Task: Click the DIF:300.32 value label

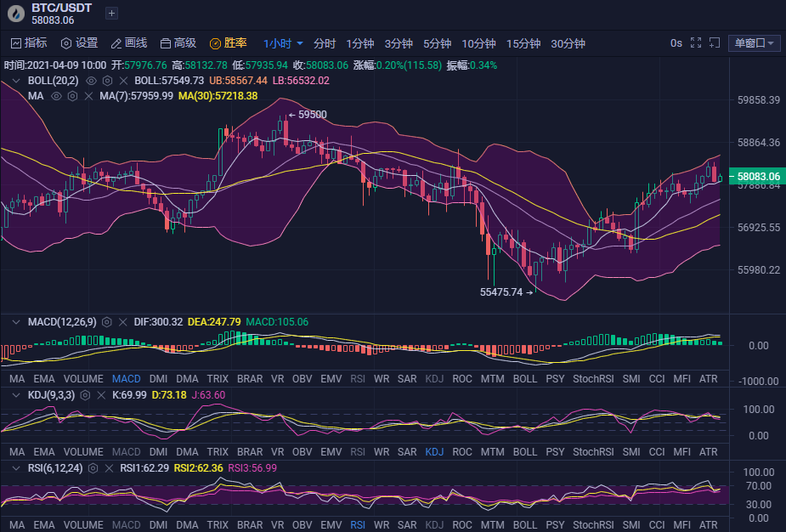Action: pos(158,322)
